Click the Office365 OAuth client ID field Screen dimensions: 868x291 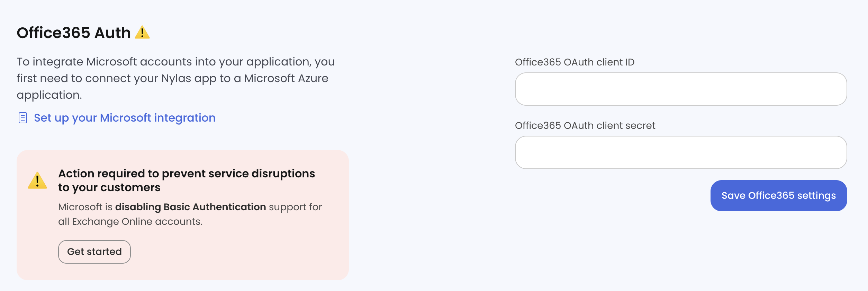680,89
